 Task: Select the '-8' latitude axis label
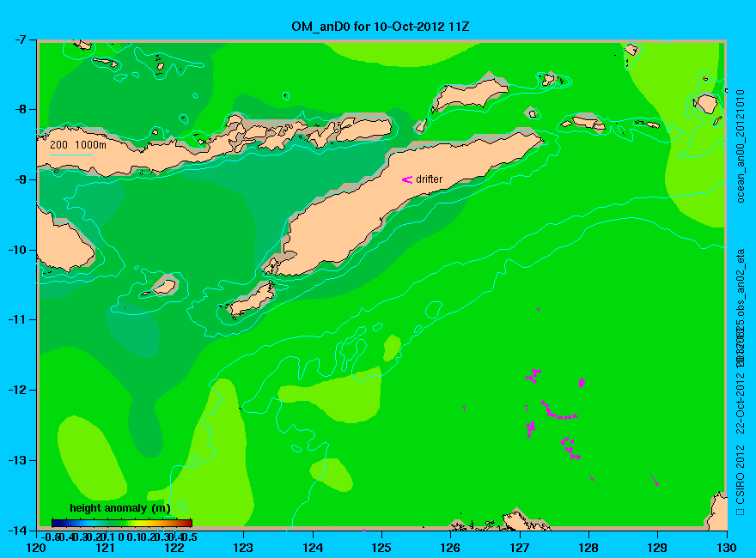21,109
